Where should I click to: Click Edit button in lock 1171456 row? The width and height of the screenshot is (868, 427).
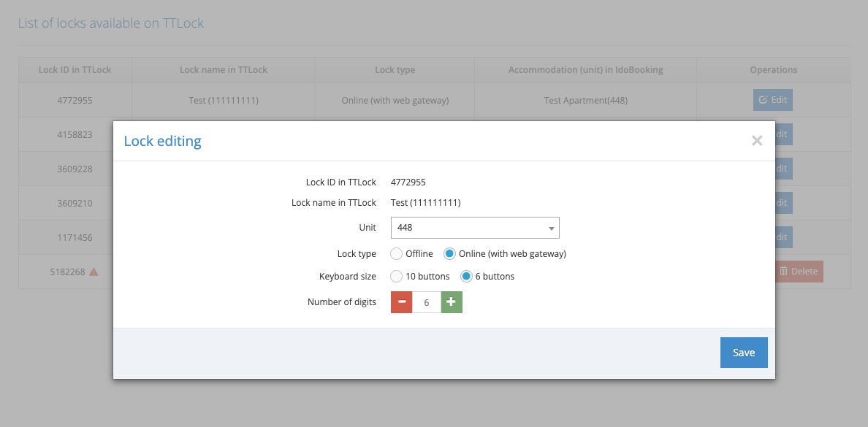tap(782, 237)
